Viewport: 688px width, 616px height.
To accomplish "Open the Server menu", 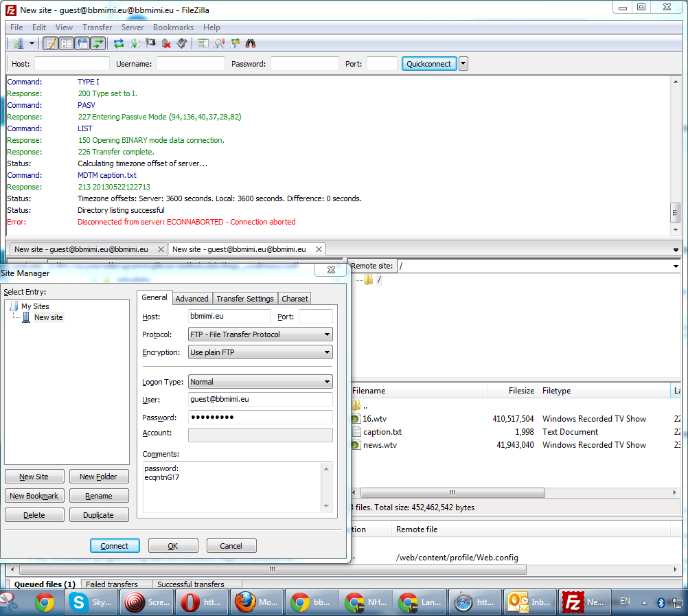I will coord(133,27).
